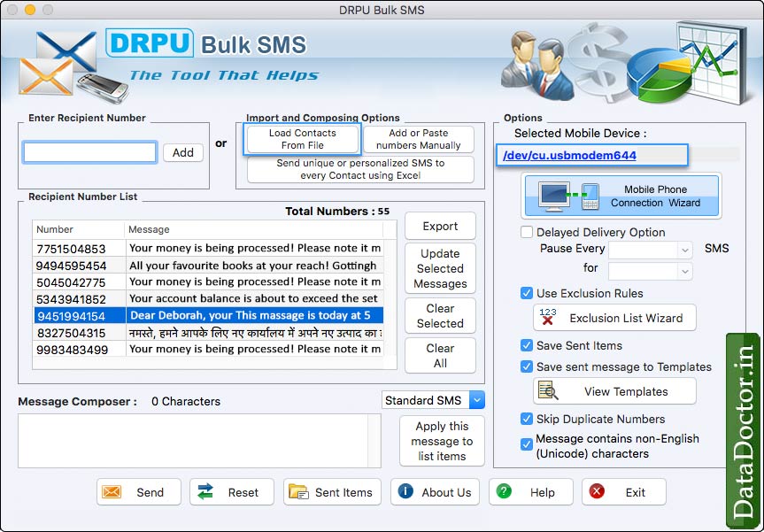The height and width of the screenshot is (532, 764).
Task: Click the Send button label
Action: (x=150, y=492)
